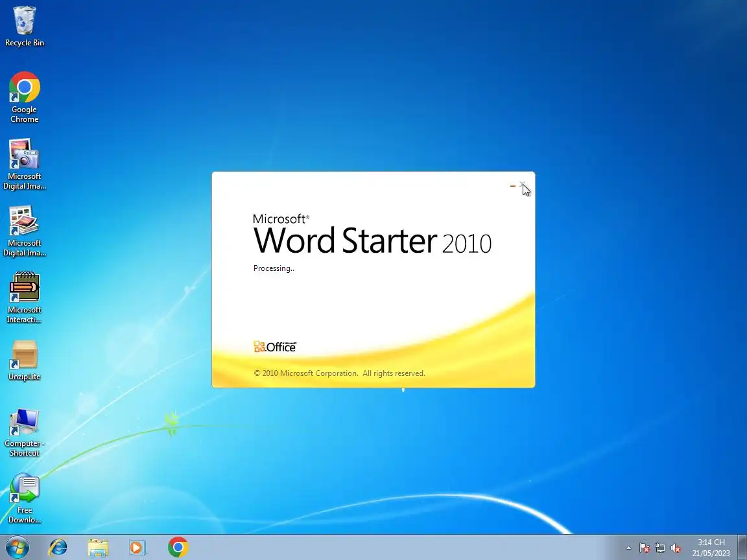Show hidden system tray icons

[628, 548]
